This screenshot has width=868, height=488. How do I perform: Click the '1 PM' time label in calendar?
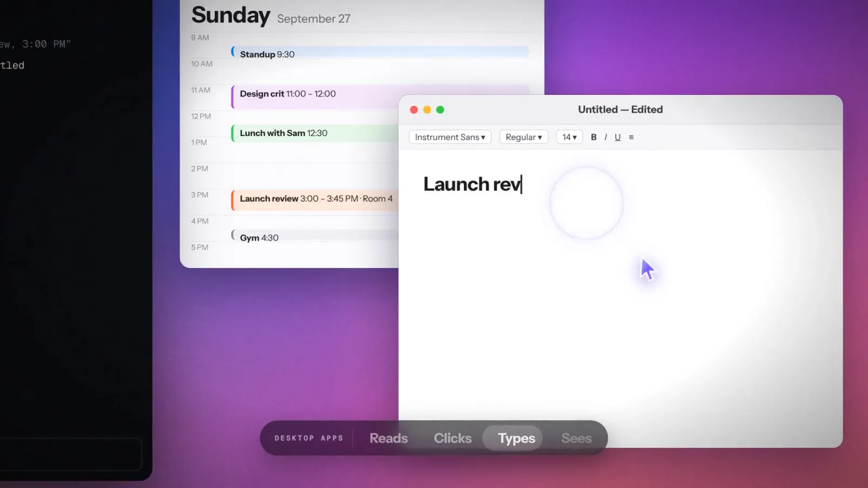(199, 142)
